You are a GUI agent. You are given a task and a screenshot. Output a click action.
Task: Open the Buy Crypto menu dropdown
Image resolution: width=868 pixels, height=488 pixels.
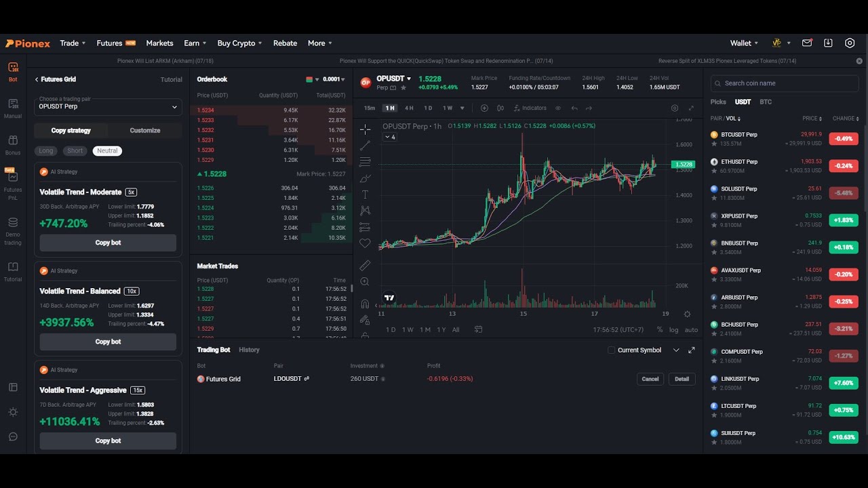point(240,43)
